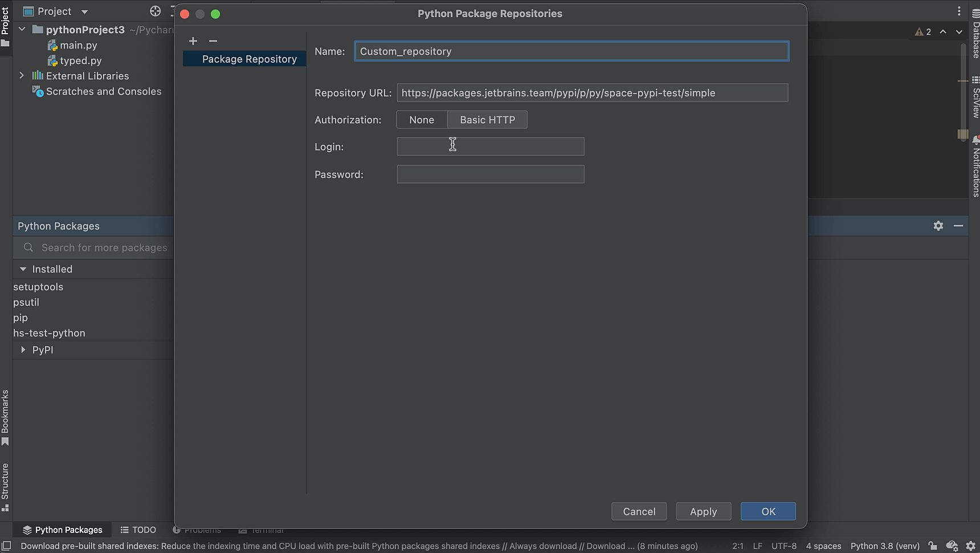Click the locate target crosshair icon in Project panel
980x553 pixels.
(155, 11)
